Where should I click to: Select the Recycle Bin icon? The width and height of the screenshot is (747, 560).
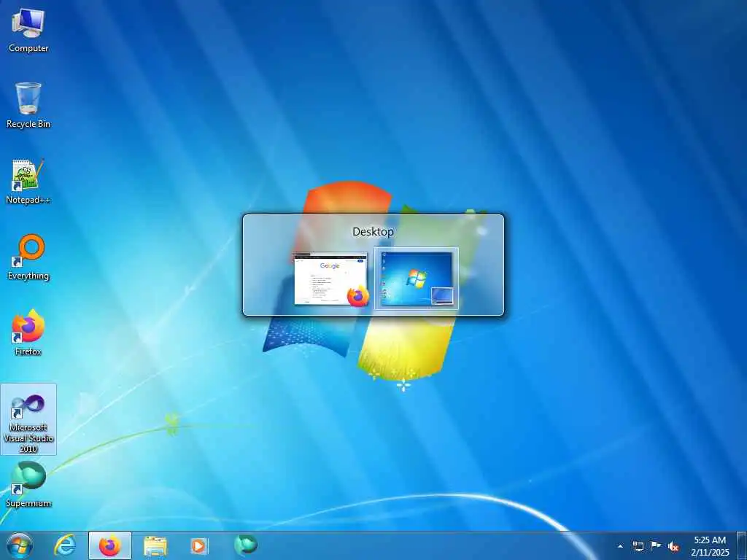click(28, 106)
